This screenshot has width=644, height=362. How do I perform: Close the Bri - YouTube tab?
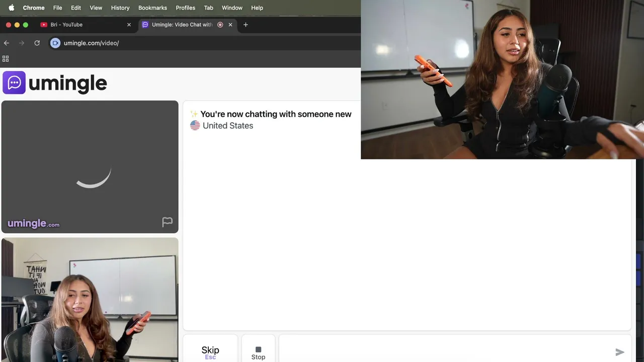[129, 25]
